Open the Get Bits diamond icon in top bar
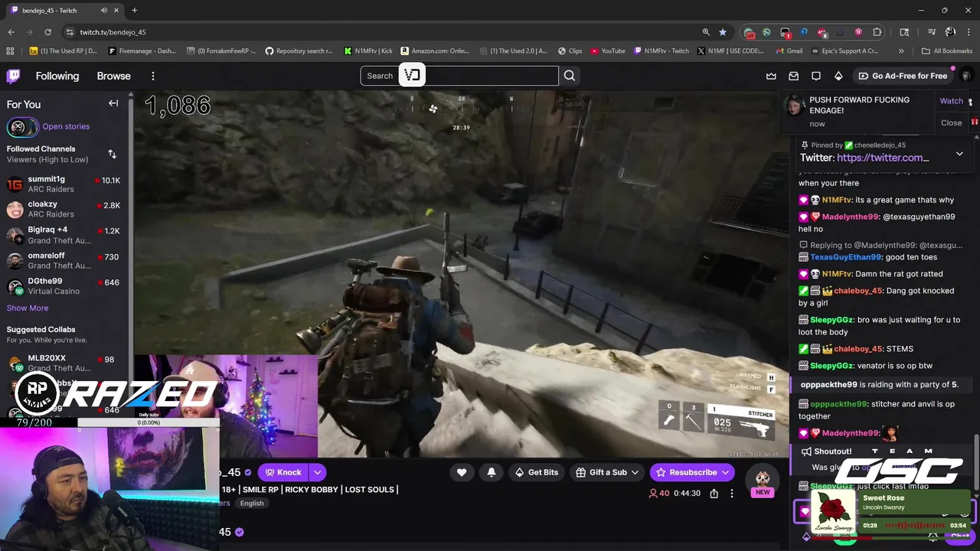Viewport: 980px width, 551px height. point(838,76)
